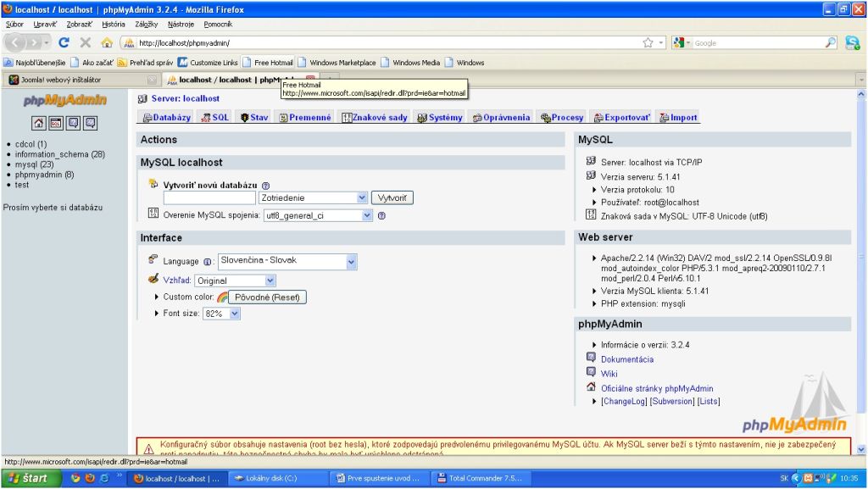This screenshot has width=868, height=489.
Task: Click the Google search input field
Action: point(758,42)
